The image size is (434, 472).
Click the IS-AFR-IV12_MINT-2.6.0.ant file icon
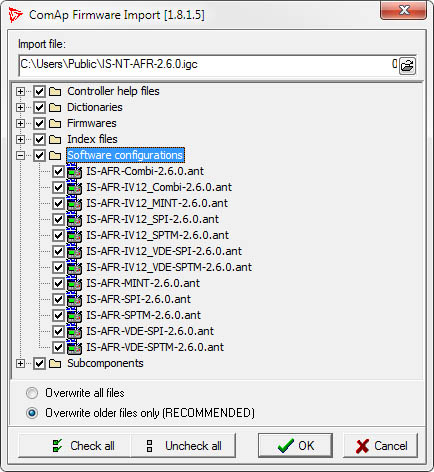coord(74,203)
